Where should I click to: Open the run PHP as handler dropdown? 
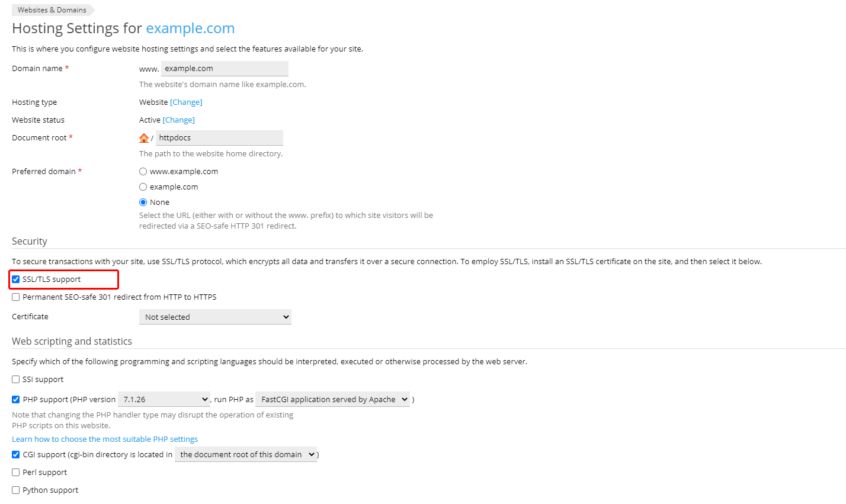332,399
